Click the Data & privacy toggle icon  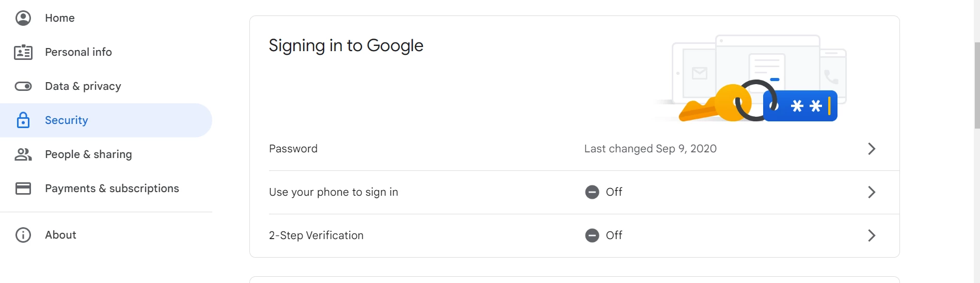tap(23, 86)
